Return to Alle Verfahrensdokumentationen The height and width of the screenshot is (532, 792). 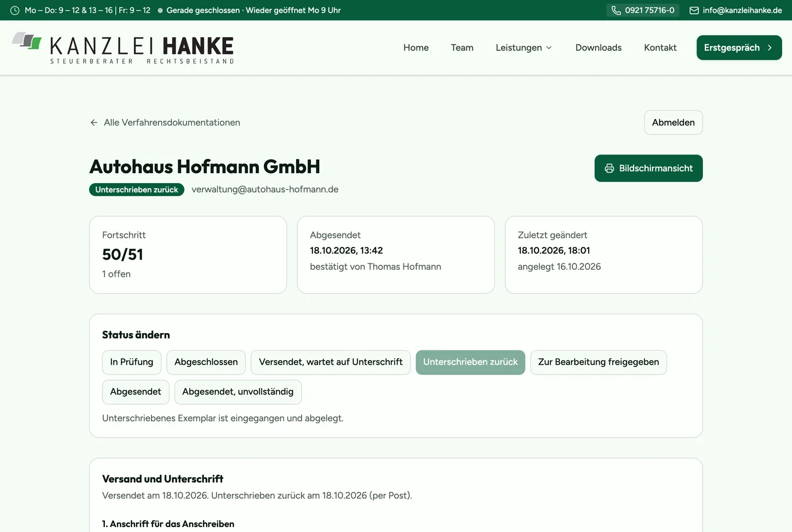pyautogui.click(x=165, y=122)
